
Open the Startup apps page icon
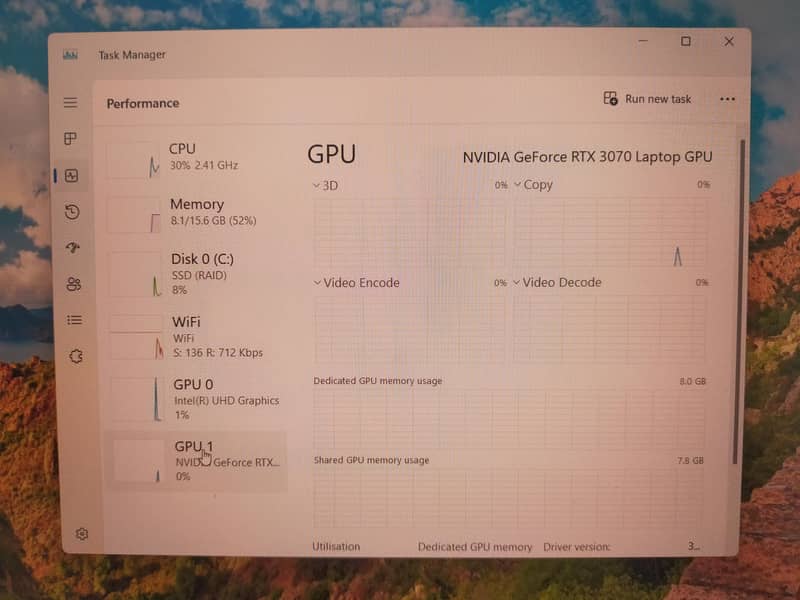pyautogui.click(x=72, y=248)
